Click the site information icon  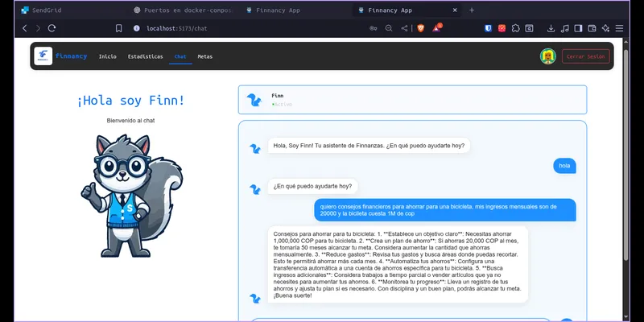tap(137, 28)
